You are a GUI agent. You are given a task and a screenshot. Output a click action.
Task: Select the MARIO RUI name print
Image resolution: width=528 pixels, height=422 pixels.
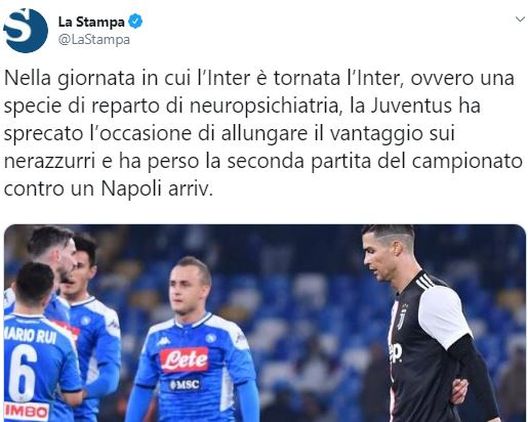[x=30, y=336]
